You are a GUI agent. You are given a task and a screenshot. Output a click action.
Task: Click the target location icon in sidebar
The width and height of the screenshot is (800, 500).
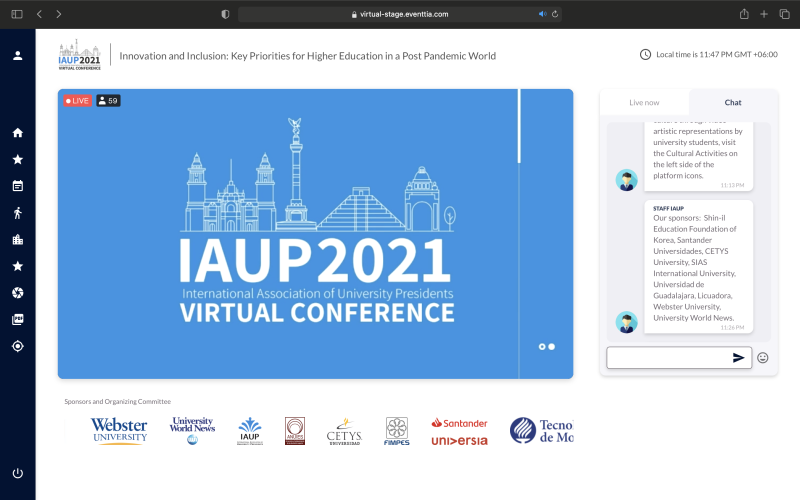pyautogui.click(x=17, y=346)
